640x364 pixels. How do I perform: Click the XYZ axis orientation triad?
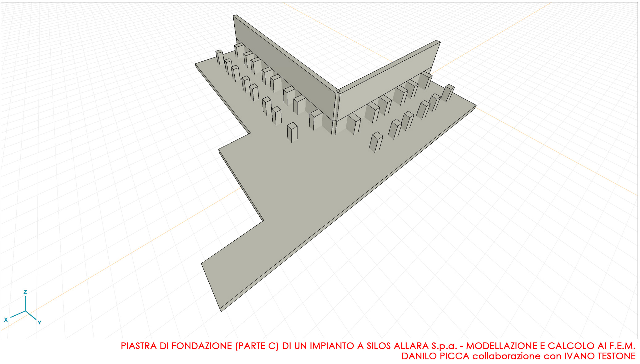coord(23,308)
